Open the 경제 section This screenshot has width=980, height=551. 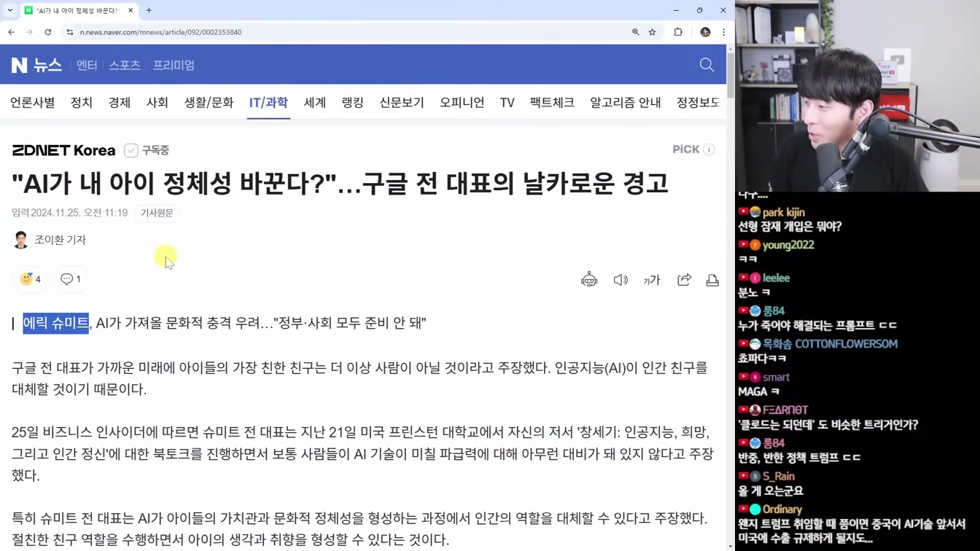[120, 103]
